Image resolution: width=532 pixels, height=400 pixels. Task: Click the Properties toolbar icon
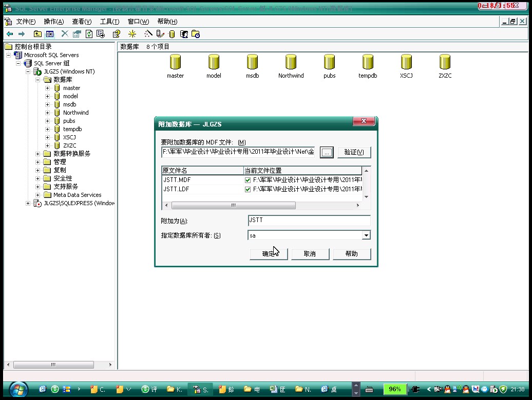pyautogui.click(x=77, y=34)
